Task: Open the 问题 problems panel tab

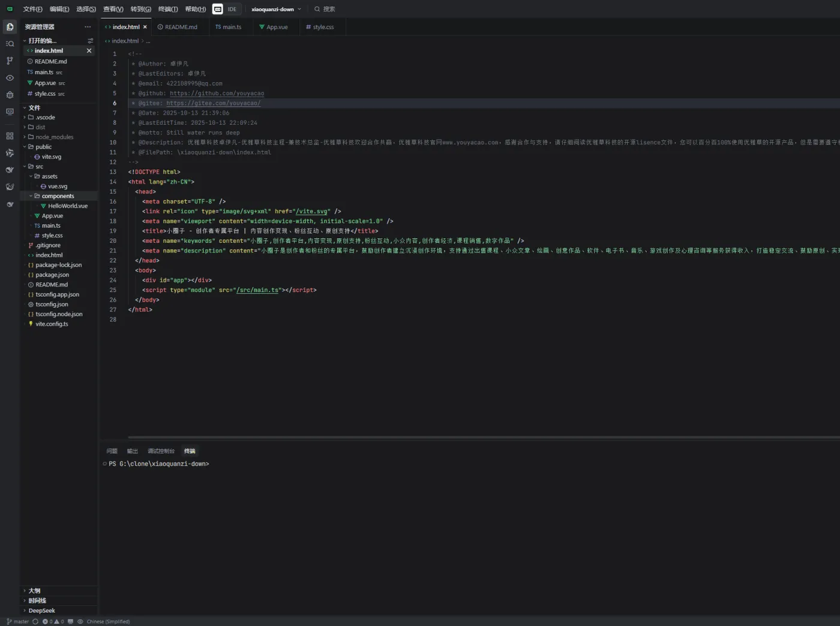Action: [112, 451]
